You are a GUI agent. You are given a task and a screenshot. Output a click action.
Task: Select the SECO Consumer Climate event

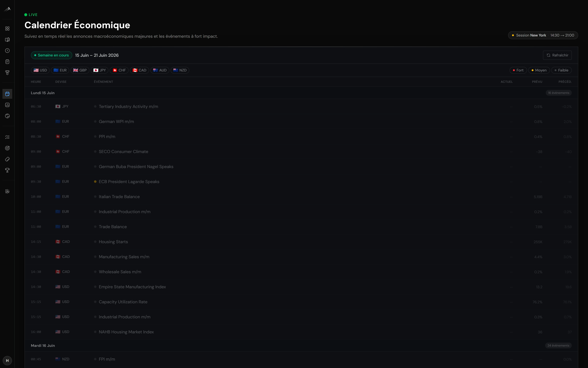301,152
